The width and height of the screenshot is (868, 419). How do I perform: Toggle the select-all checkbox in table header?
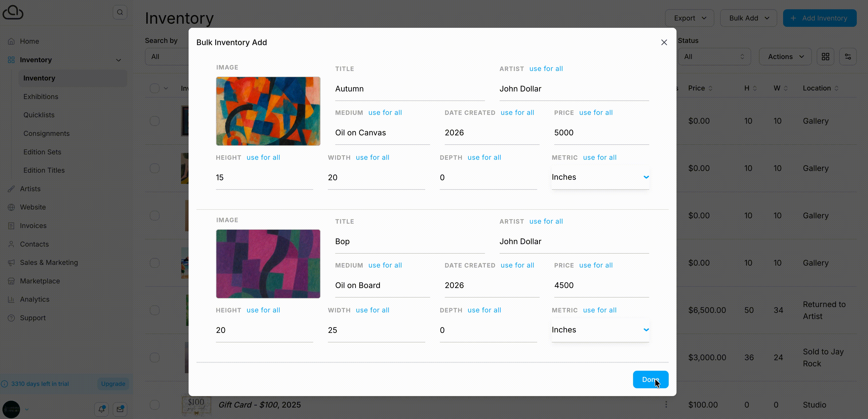coord(155,88)
